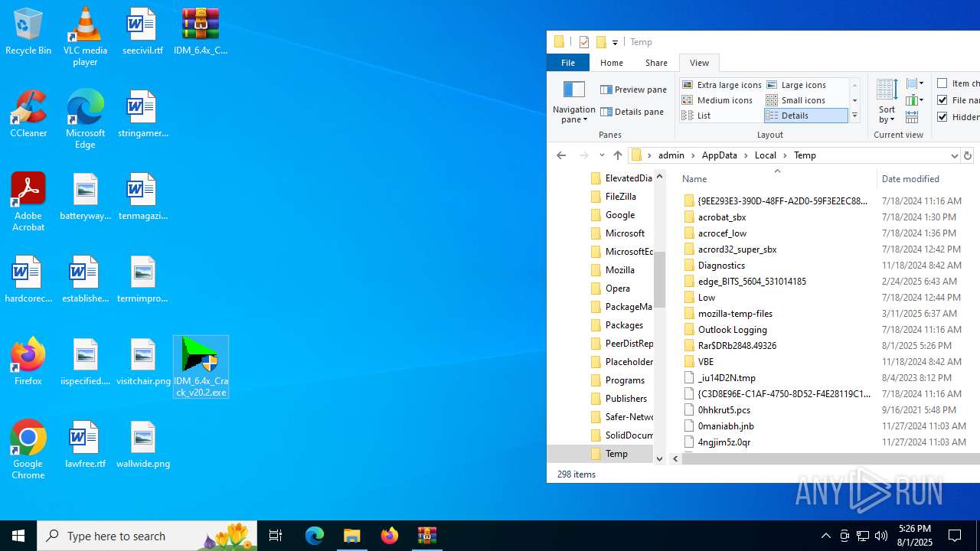Click the taskbar clock and date

click(x=914, y=536)
